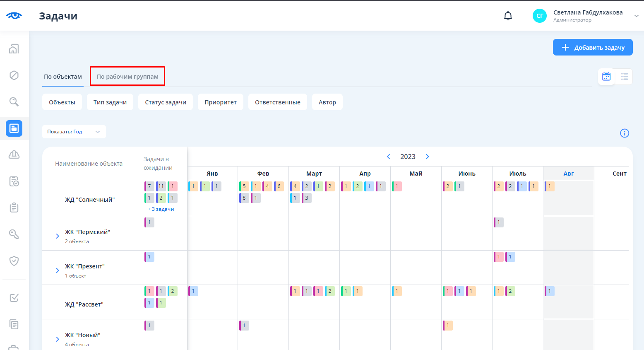
Task: Expand the ЖК "Новый" row
Action: tap(58, 339)
